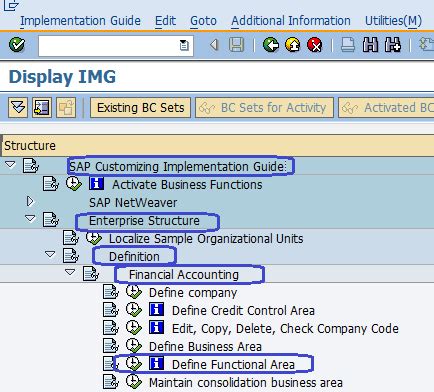
Task: Select the Definition tree item
Action: click(x=134, y=257)
